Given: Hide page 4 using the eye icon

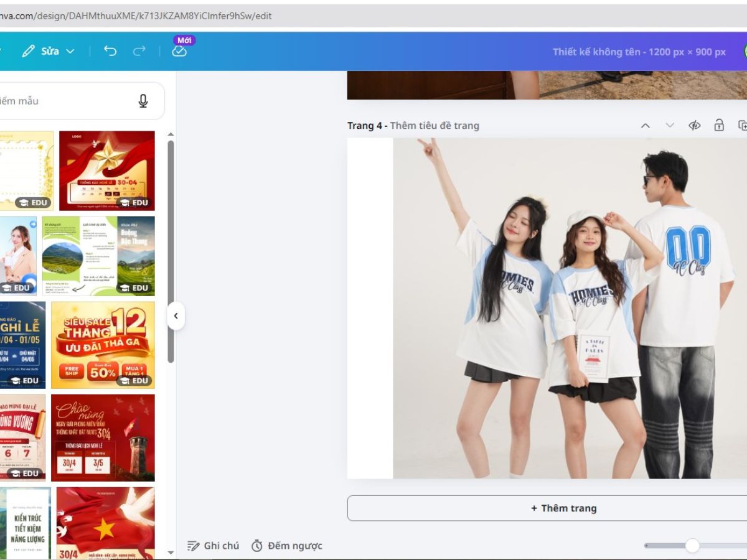Looking at the screenshot, I should click(x=695, y=126).
